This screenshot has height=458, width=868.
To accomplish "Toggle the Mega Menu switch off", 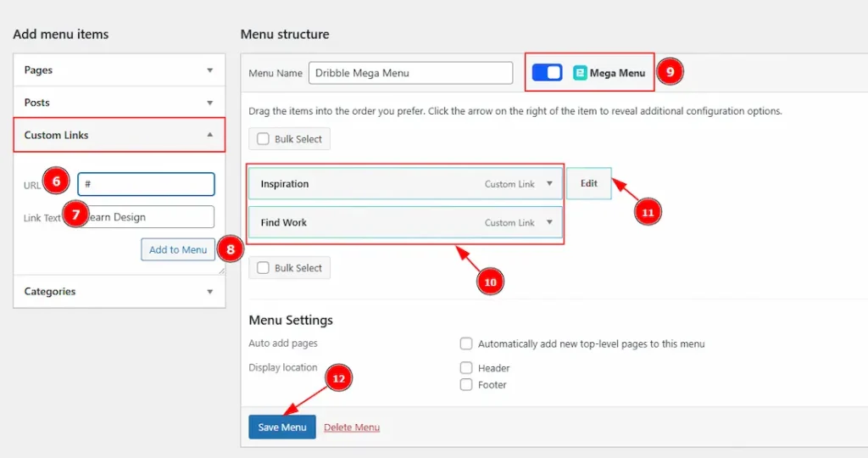I will 547,73.
